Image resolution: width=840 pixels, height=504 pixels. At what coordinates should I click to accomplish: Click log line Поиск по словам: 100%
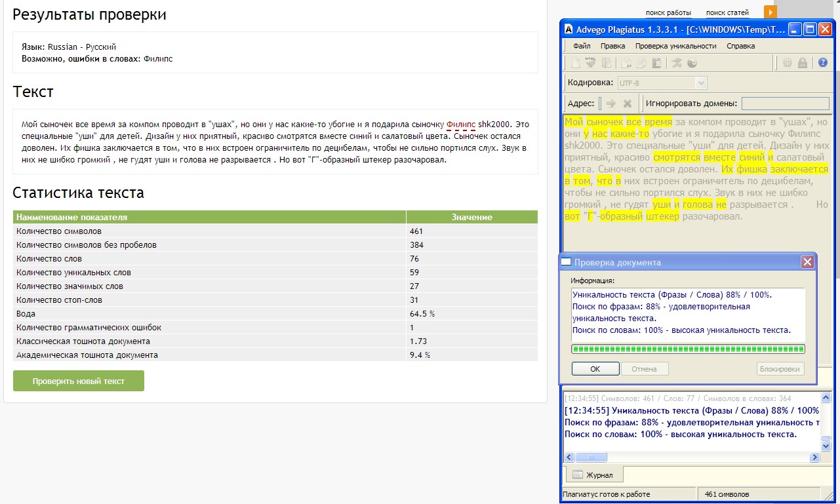(681, 434)
